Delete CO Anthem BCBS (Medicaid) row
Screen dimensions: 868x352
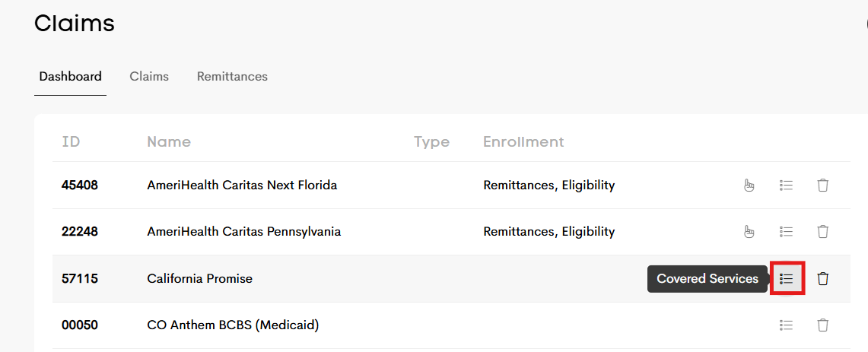click(822, 325)
